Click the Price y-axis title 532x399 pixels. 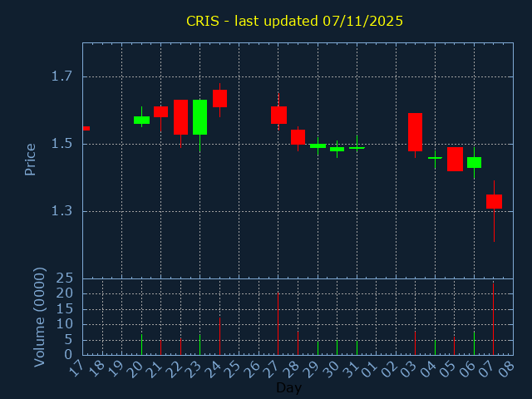[31, 159]
